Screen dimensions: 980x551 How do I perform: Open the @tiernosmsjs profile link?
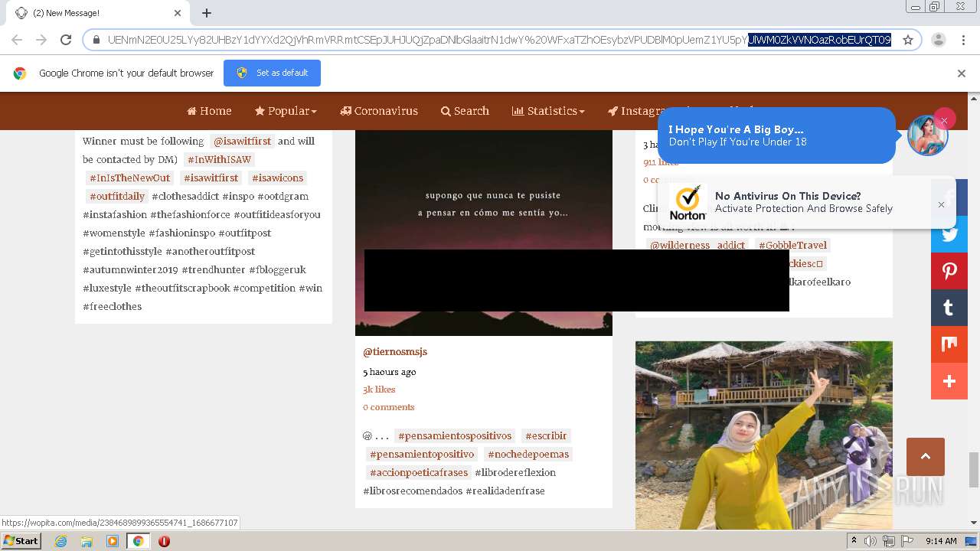pyautogui.click(x=395, y=352)
